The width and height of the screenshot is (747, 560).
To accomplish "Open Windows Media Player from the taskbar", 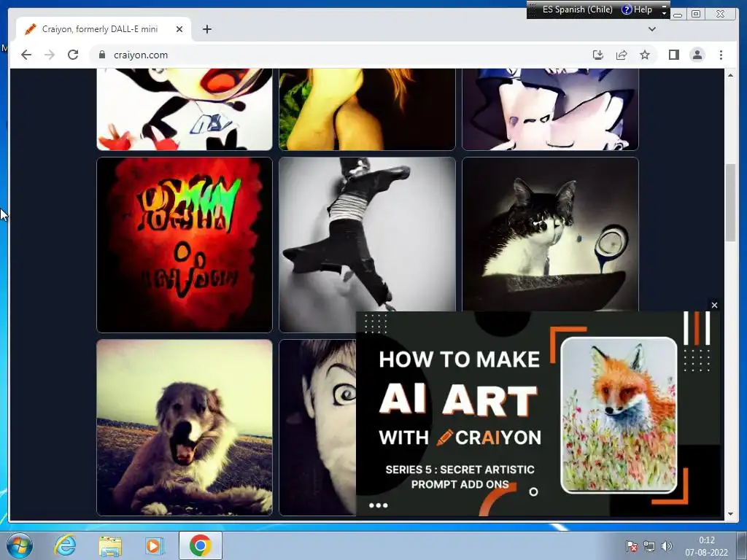I will [x=155, y=545].
